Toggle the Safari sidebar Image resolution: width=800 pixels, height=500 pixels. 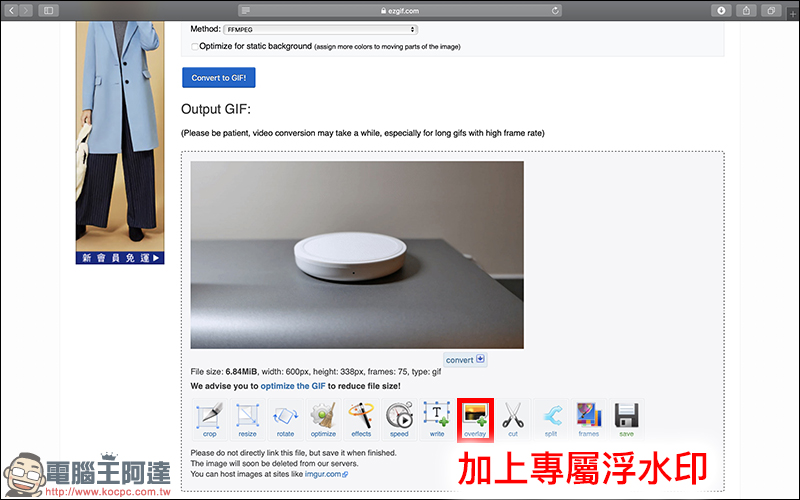[48, 10]
